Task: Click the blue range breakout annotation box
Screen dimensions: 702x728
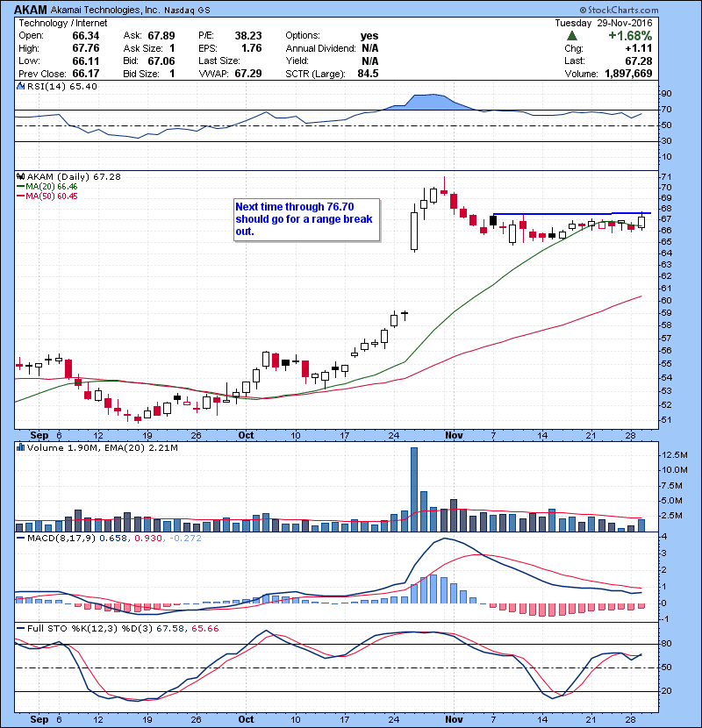Action: tap(306, 219)
